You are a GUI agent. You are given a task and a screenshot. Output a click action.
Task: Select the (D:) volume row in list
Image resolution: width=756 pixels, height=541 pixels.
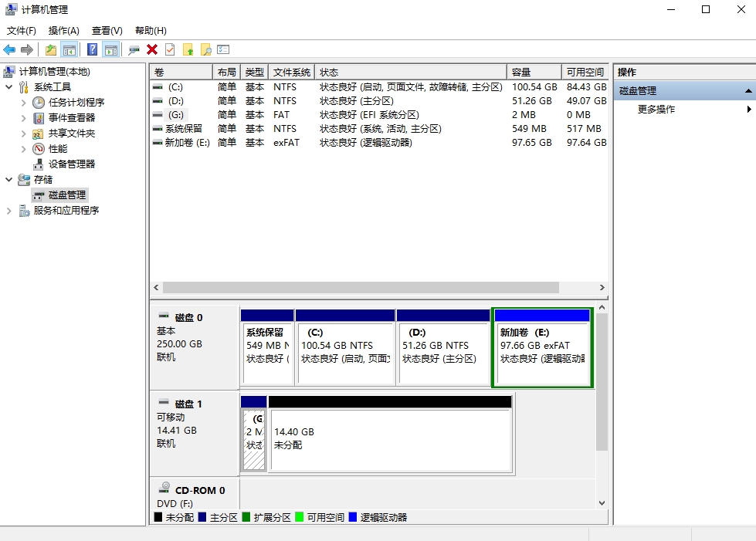(x=379, y=101)
